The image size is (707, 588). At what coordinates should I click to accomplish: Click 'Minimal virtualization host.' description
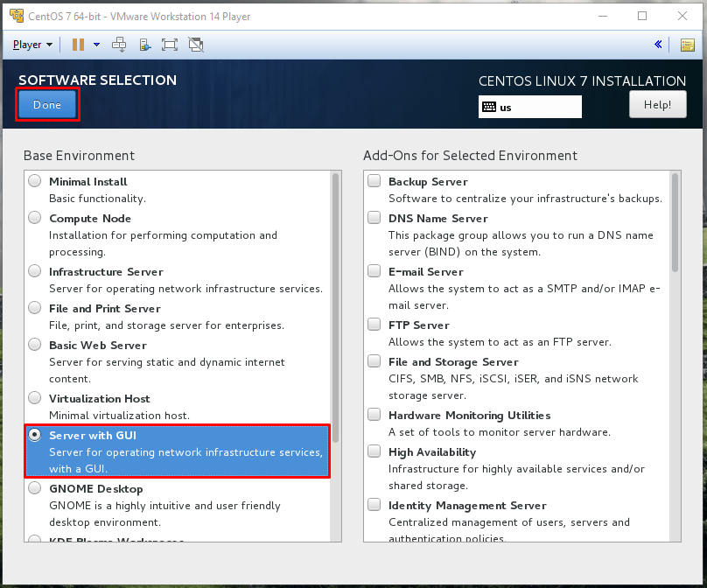coord(120,416)
